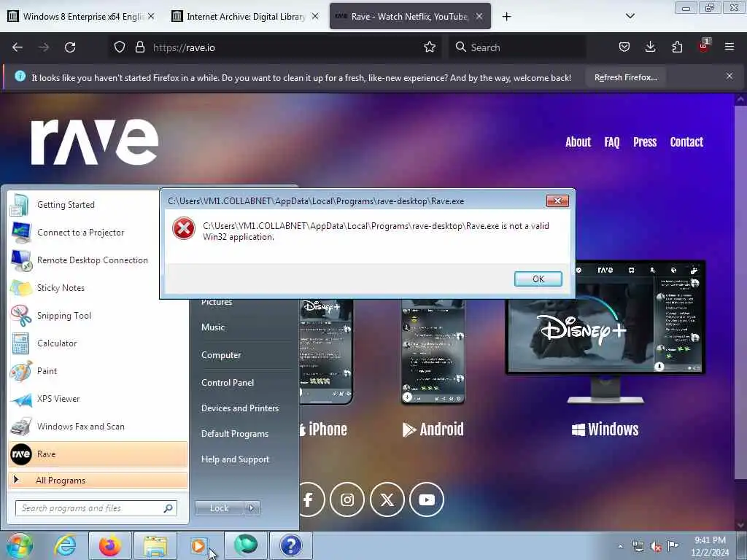747x560 pixels.
Task: Open Windows Fax and Scan
Action: 98,426
